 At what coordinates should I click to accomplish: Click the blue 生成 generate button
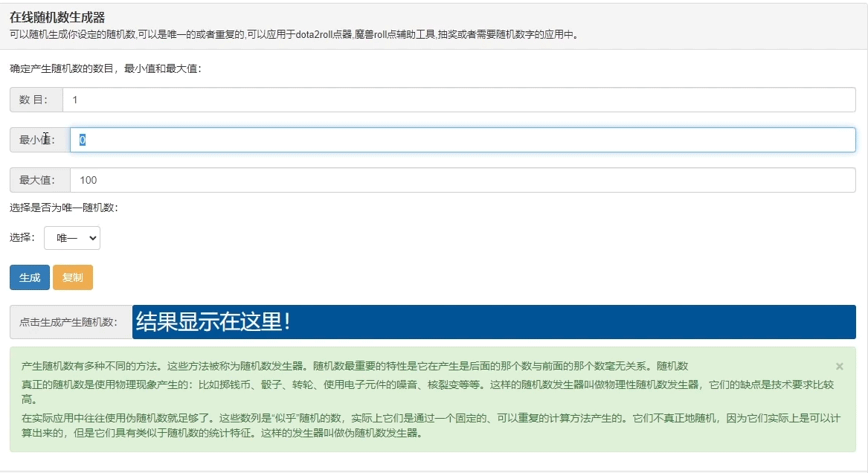point(29,277)
